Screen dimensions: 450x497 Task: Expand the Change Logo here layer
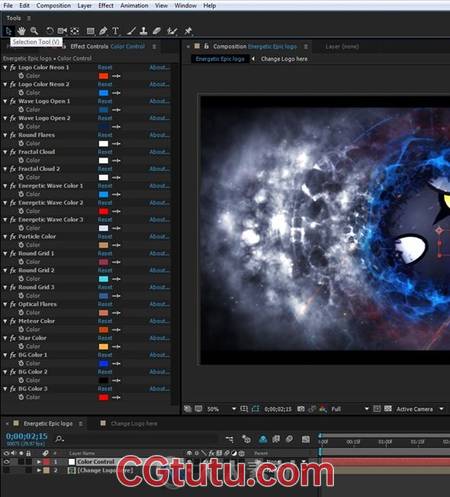[x=39, y=470]
